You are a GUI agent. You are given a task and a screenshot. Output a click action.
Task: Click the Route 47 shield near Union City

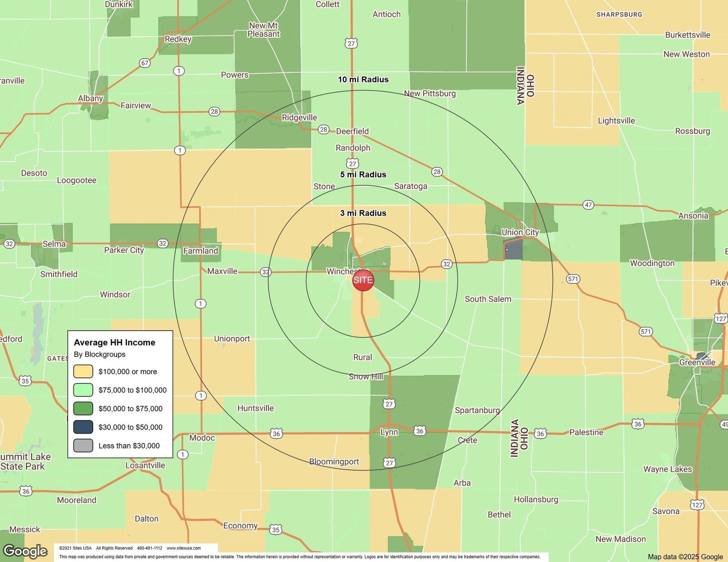coord(588,205)
